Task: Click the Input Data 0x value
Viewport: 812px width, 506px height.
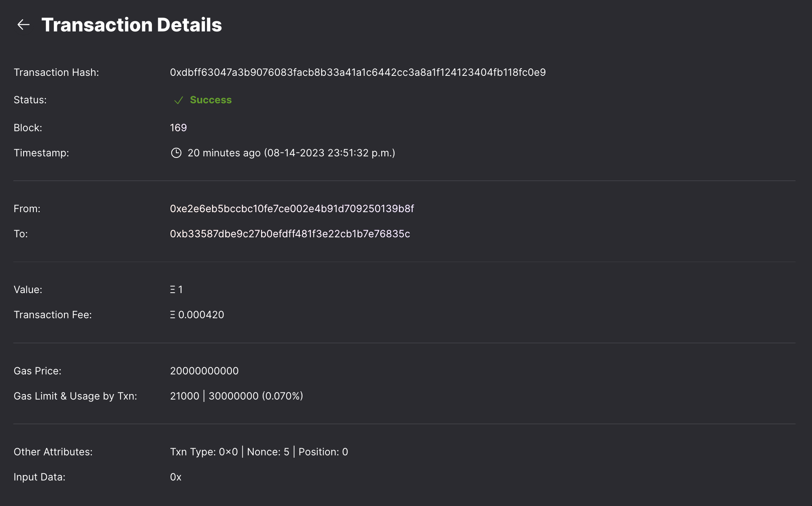Action: pos(176,477)
